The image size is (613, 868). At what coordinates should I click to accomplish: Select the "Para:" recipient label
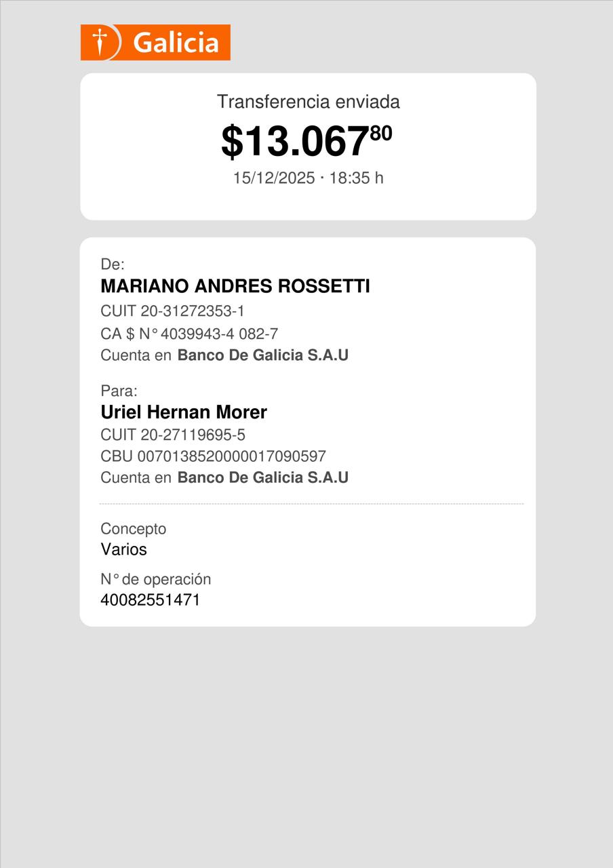pyautogui.click(x=119, y=391)
